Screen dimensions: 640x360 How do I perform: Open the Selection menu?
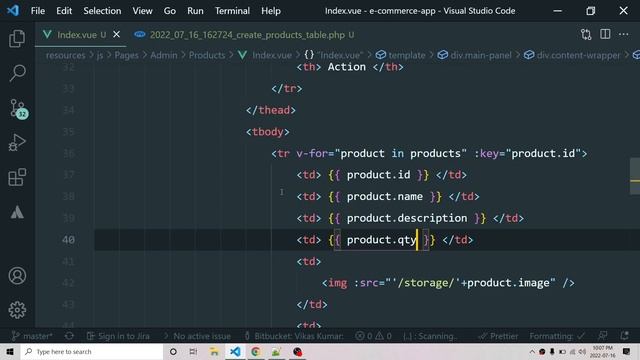[102, 11]
